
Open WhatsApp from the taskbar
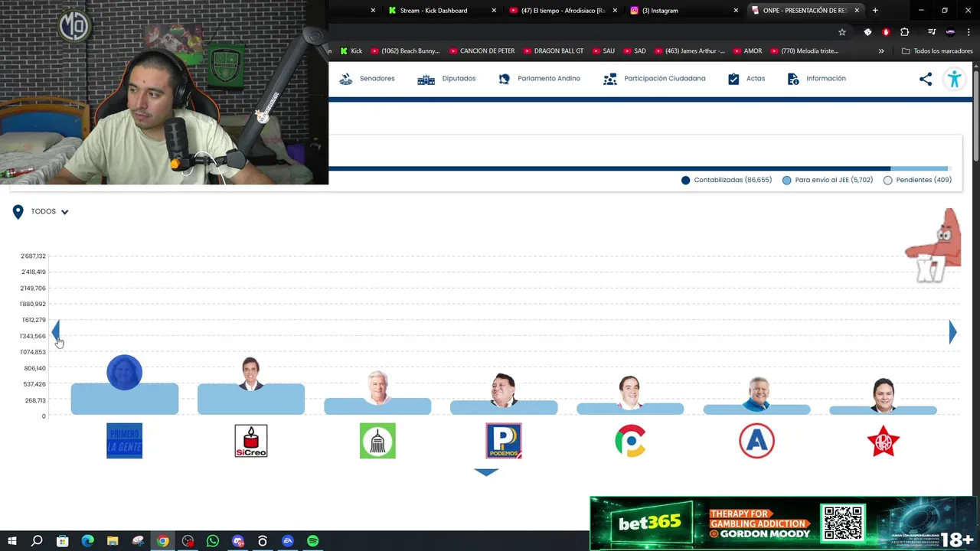coord(213,541)
